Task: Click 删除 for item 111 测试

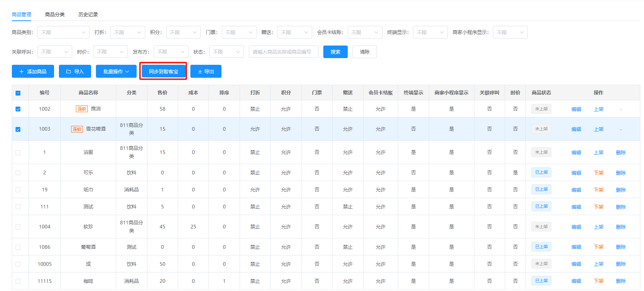Action: [621, 207]
